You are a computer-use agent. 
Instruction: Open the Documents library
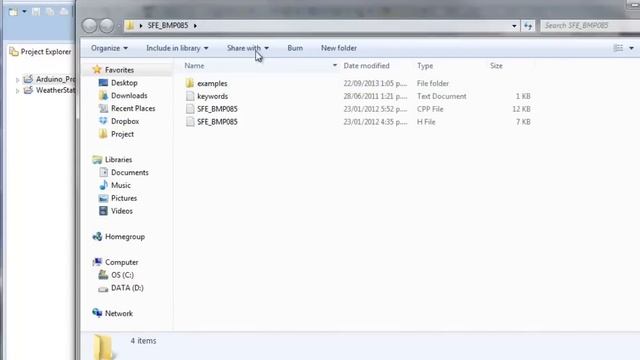(x=130, y=173)
